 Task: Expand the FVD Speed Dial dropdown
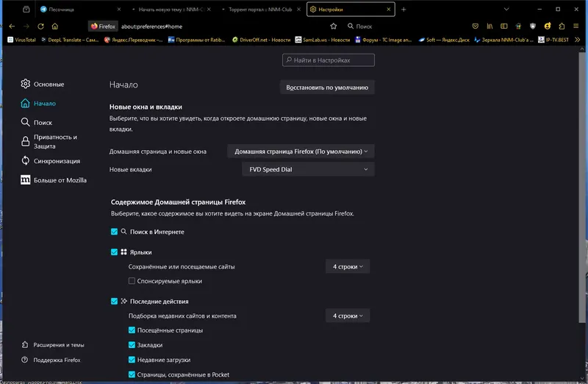click(308, 169)
